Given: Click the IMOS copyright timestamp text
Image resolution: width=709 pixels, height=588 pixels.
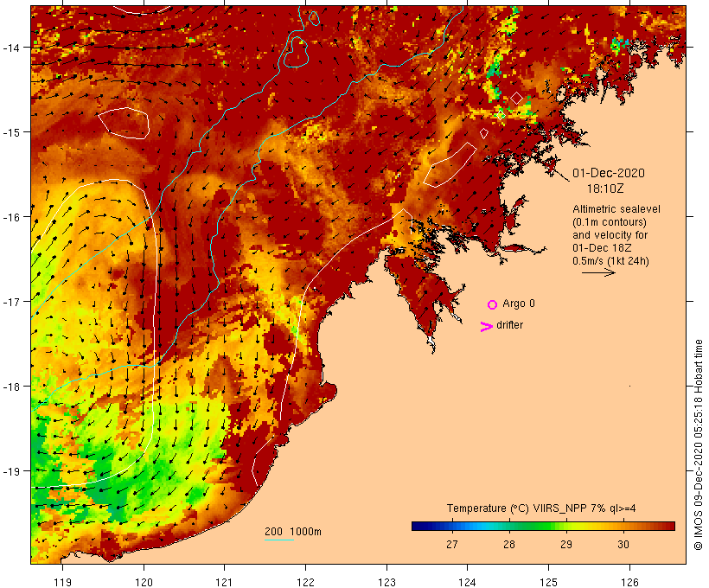Looking at the screenshot, I should [x=698, y=444].
